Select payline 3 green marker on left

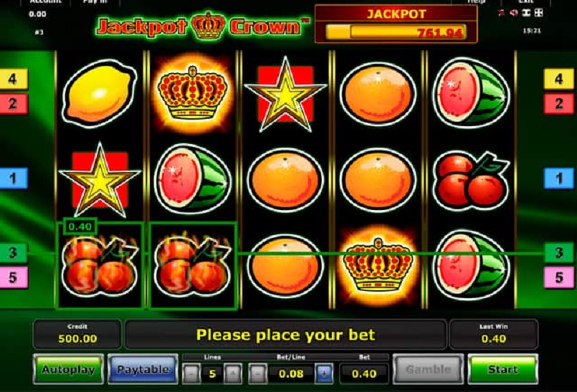(14, 252)
